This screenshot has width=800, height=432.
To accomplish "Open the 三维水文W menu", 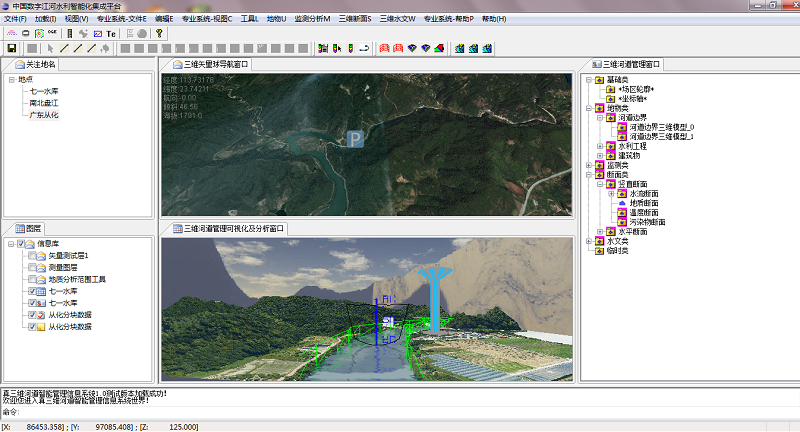I will click(x=397, y=19).
